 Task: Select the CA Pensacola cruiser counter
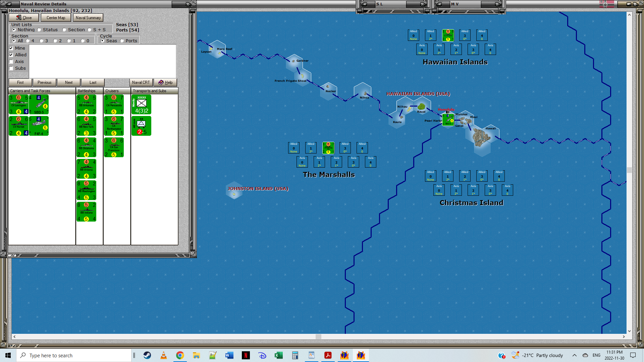tap(114, 105)
